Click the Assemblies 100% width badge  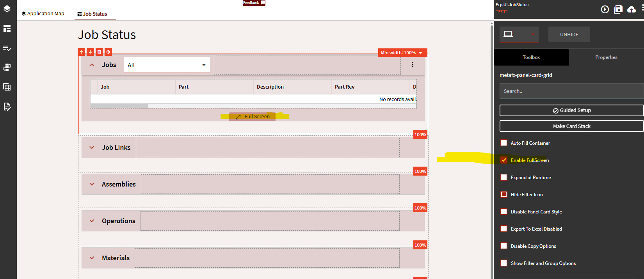tap(420, 171)
